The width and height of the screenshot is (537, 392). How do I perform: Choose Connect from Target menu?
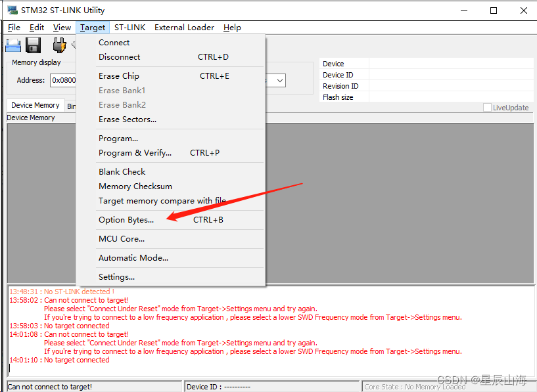(x=170, y=43)
